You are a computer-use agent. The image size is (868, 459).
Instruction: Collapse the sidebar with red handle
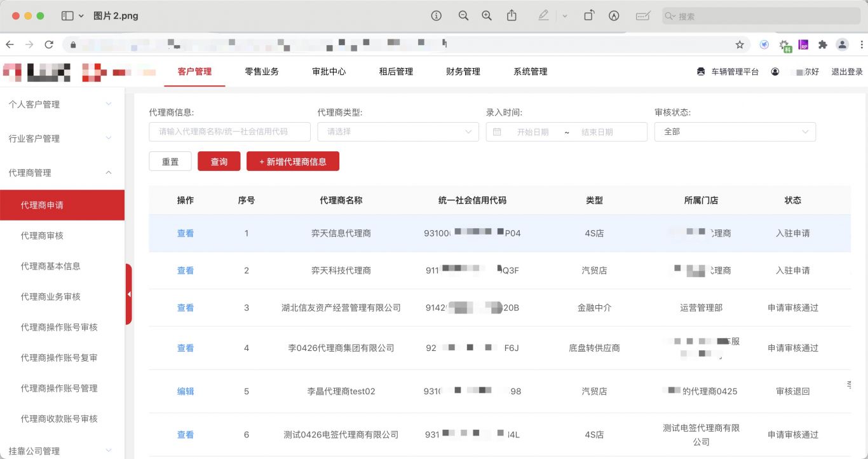(x=129, y=294)
